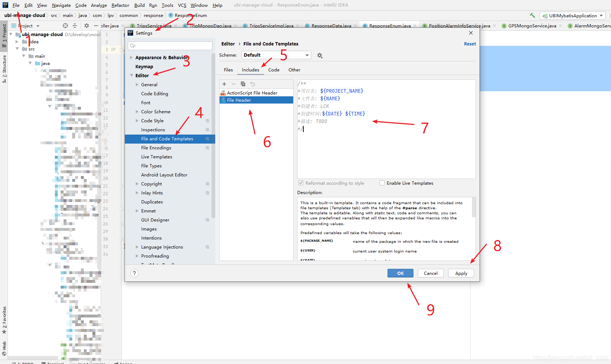This screenshot has width=611, height=364.
Task: Expand the Inlay Hints settings node
Action: (137, 193)
